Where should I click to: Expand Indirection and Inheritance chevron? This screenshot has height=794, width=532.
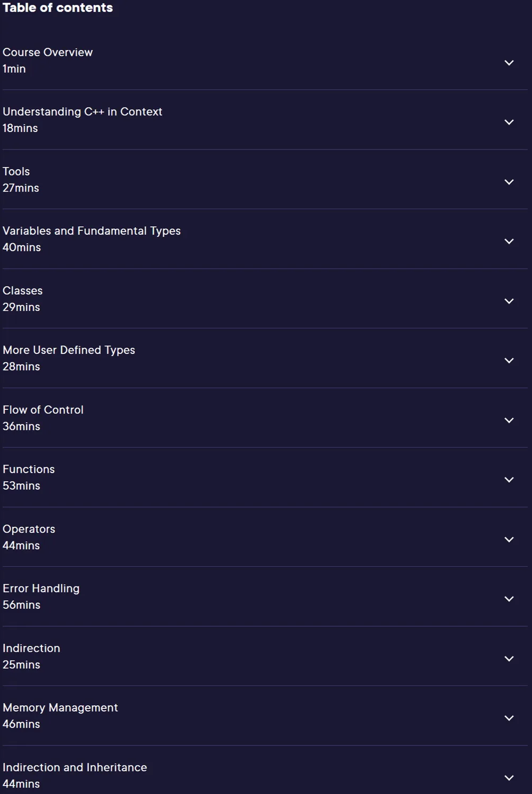(509, 778)
